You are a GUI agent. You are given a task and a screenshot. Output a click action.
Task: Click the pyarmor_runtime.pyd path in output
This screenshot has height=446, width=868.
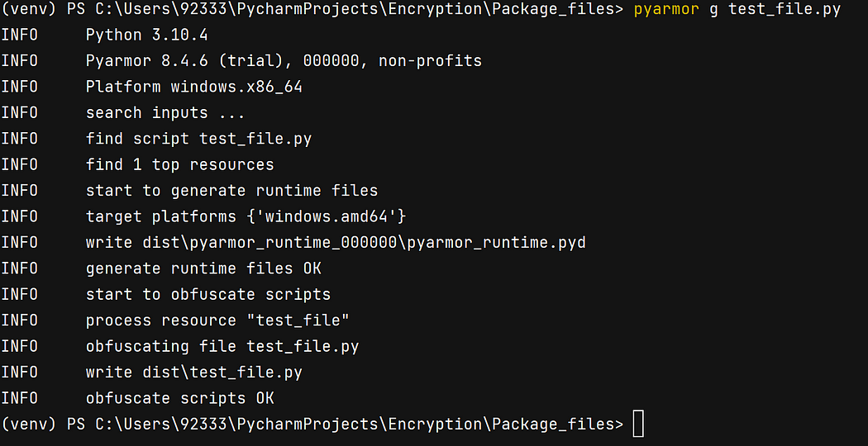tap(364, 242)
